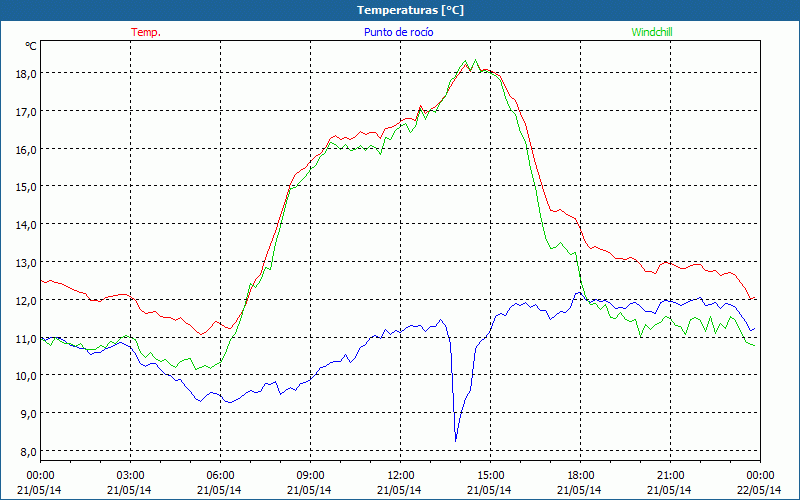Click the 21:00 time axis label
Image resolution: width=800 pixels, height=500 pixels.
click(x=670, y=475)
